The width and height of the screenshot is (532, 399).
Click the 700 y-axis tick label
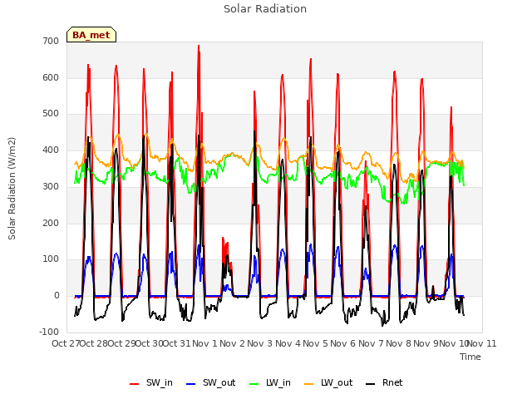(x=51, y=41)
